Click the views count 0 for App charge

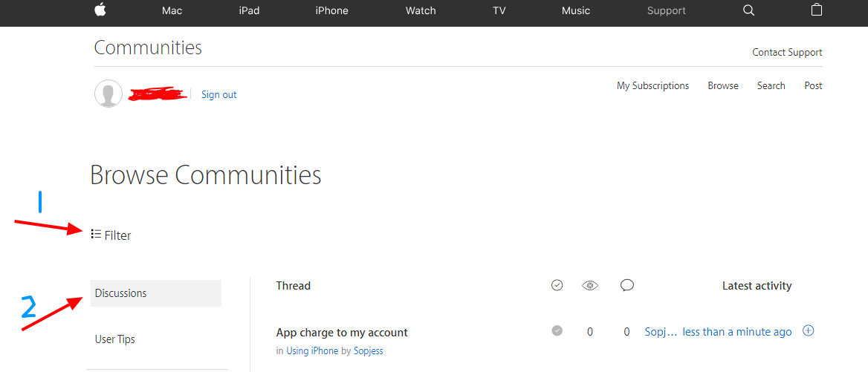pos(590,332)
